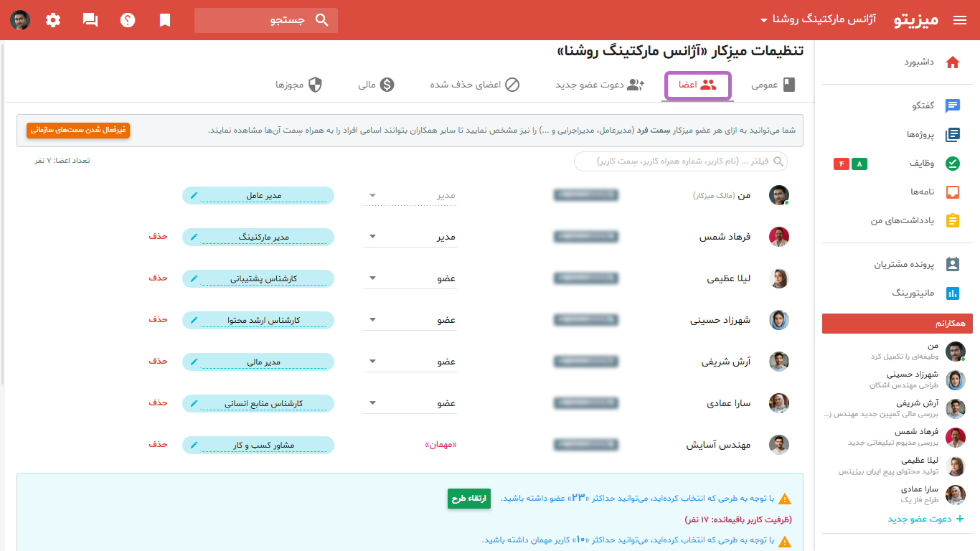Click the green ارتقاء طرح button
This screenshot has height=551, width=980.
[469, 499]
